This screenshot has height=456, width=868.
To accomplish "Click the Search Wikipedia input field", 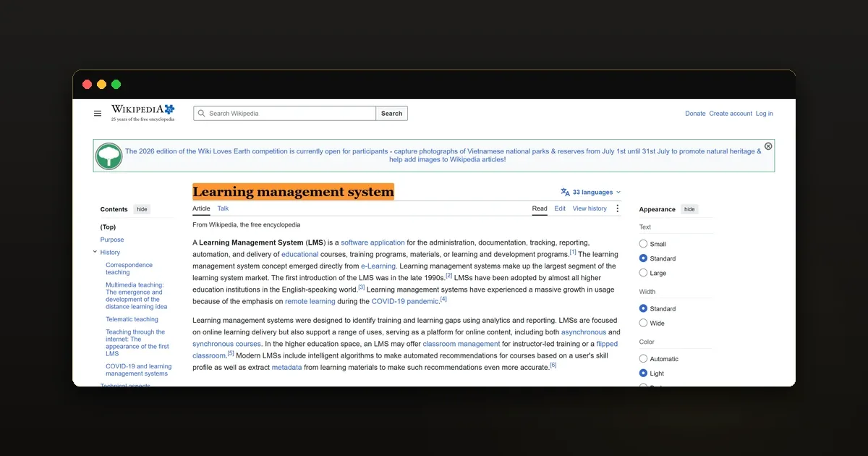I will click(285, 114).
